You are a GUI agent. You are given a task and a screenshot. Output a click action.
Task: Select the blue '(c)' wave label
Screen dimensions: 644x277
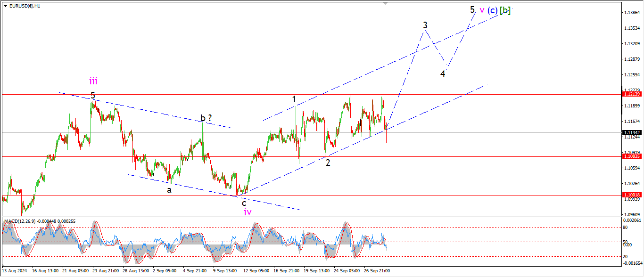492,10
